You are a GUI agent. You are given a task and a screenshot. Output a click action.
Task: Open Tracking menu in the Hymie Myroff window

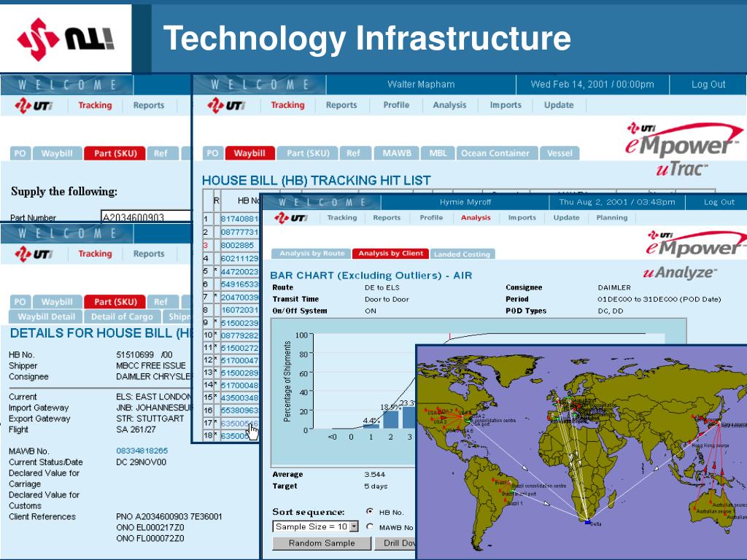pyautogui.click(x=341, y=217)
